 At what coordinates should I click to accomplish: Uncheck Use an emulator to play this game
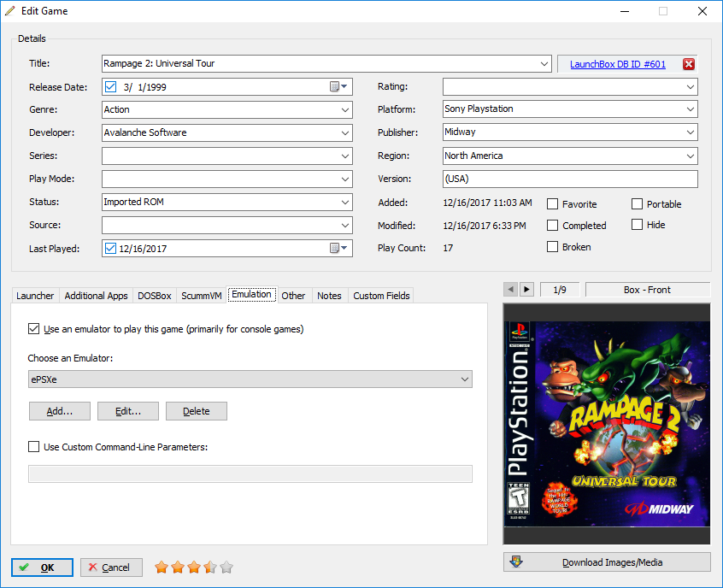coord(33,329)
